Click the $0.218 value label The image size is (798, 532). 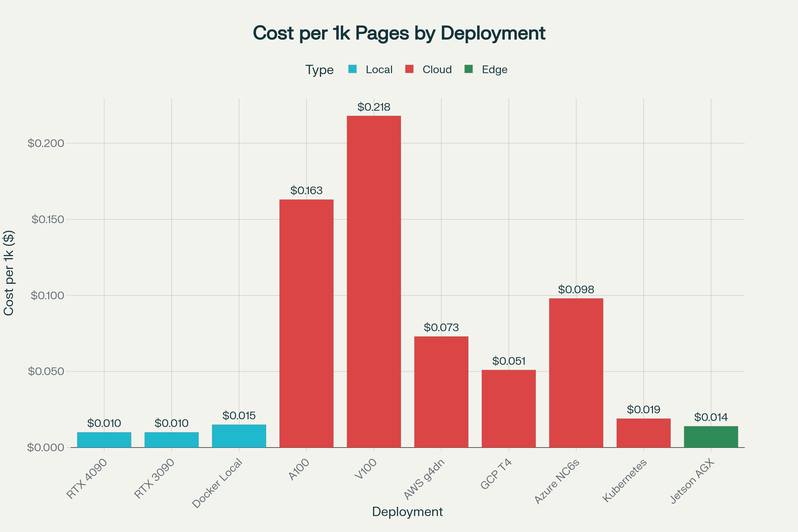pyautogui.click(x=373, y=107)
